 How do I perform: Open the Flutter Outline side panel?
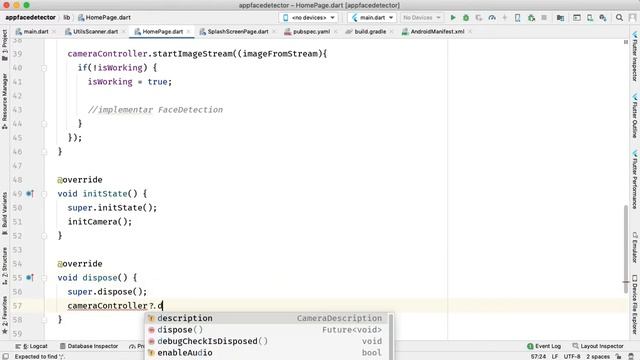[x=635, y=116]
